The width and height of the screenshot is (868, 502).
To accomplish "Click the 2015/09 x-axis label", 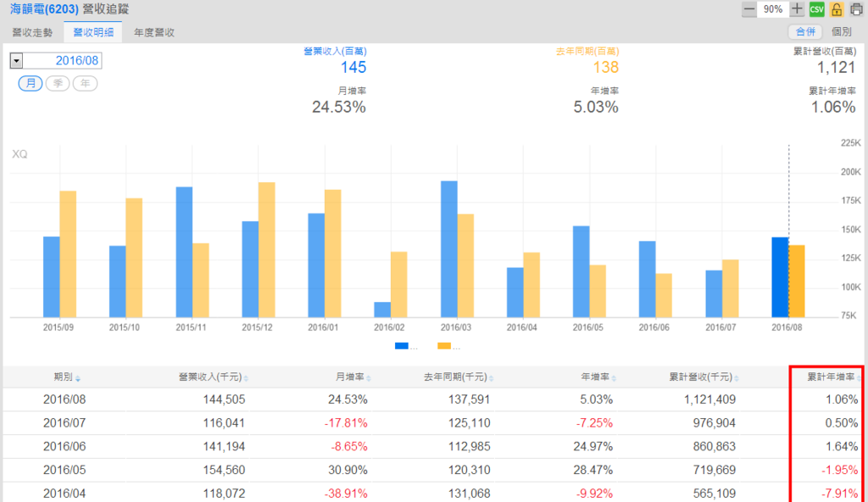I will point(58,327).
